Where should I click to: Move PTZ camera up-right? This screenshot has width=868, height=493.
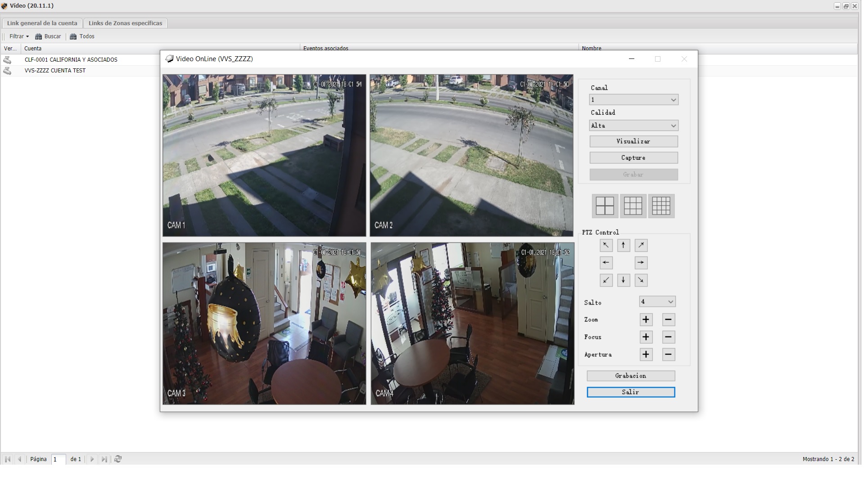(641, 245)
